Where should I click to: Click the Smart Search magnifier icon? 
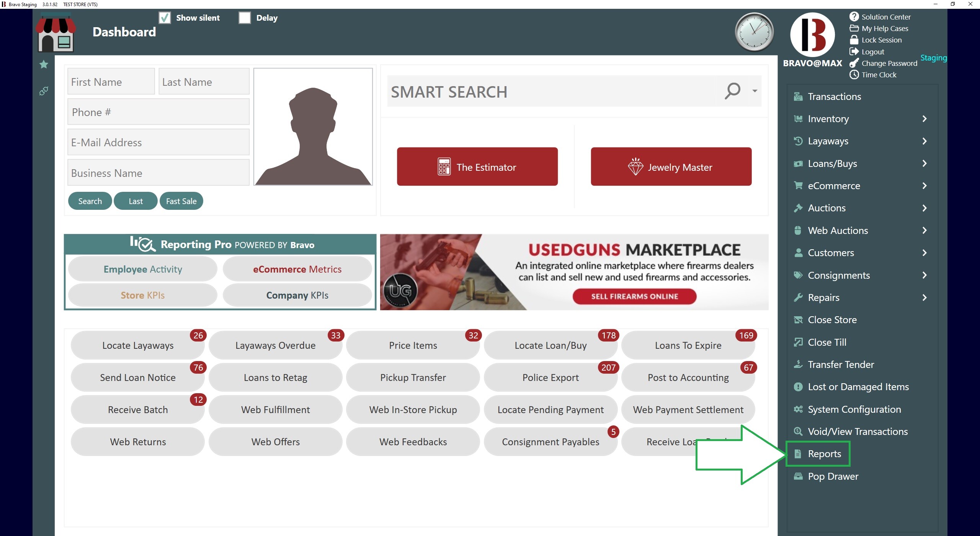coord(732,91)
